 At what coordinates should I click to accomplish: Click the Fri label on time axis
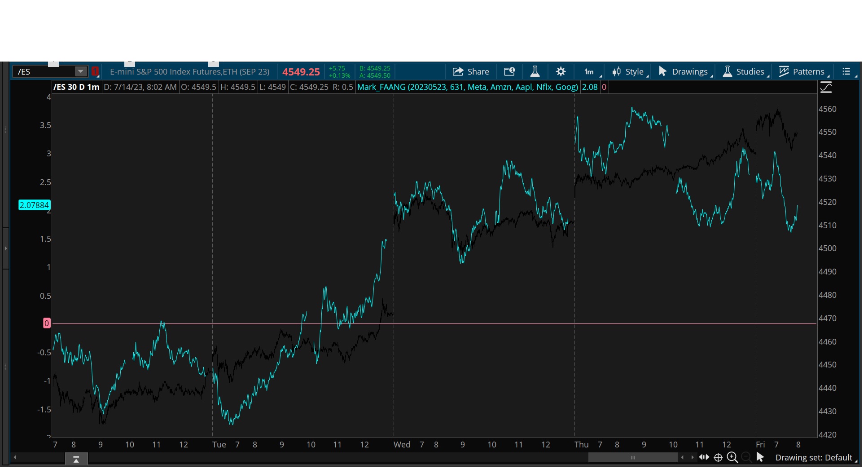(x=760, y=444)
